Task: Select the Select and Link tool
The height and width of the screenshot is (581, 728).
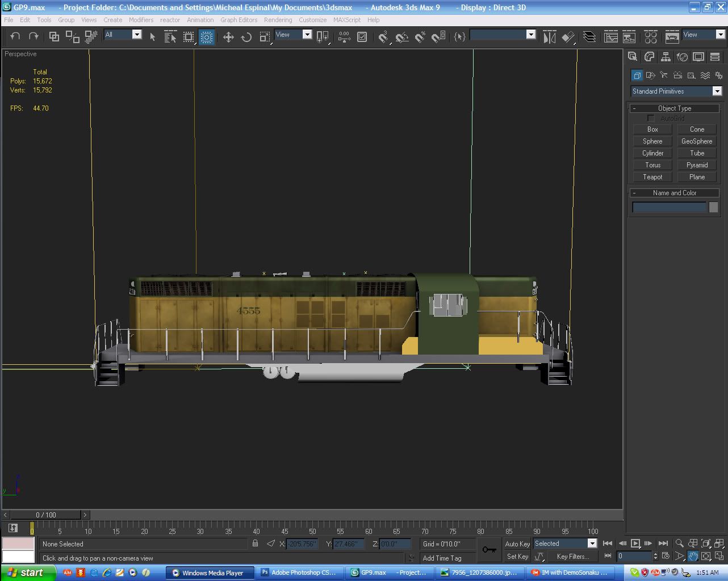Action: [x=54, y=36]
